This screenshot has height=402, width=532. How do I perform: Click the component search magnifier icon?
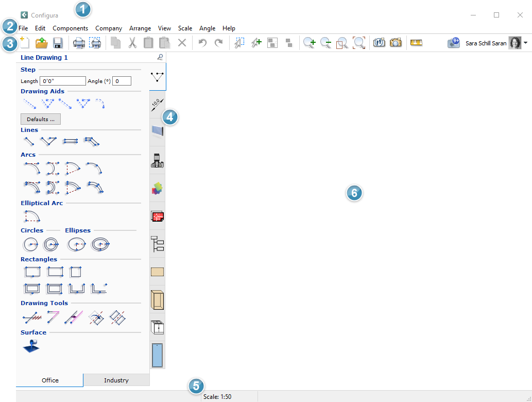point(160,57)
